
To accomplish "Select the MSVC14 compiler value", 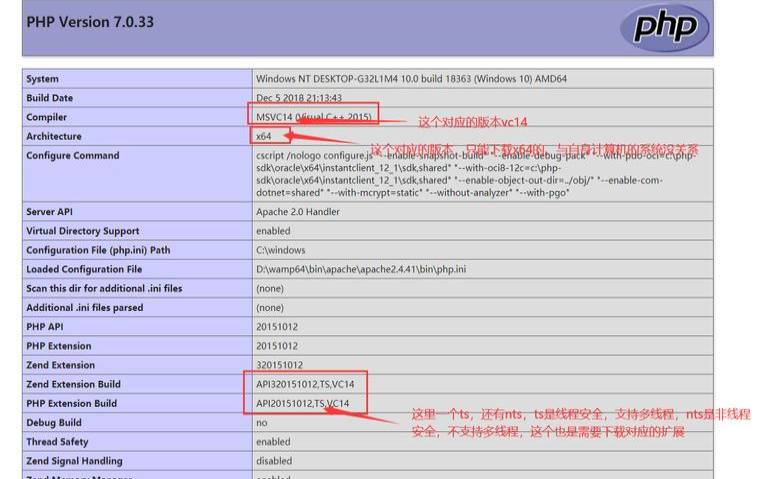I will (x=314, y=117).
